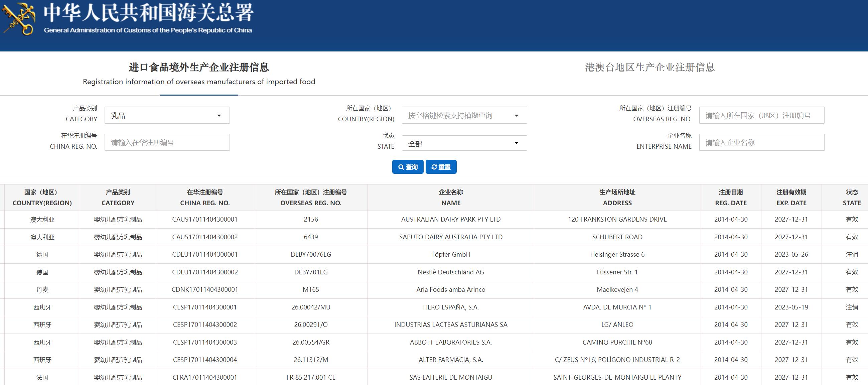Screen dimensions: 868x385
Task: Switch to 进口食品境外生产企业注册信息 tab
Action: pyautogui.click(x=199, y=74)
